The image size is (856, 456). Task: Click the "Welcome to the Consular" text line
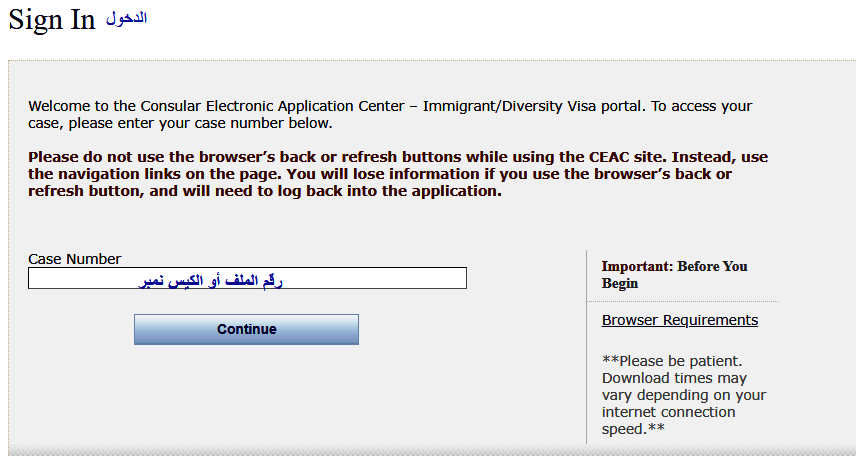point(390,106)
